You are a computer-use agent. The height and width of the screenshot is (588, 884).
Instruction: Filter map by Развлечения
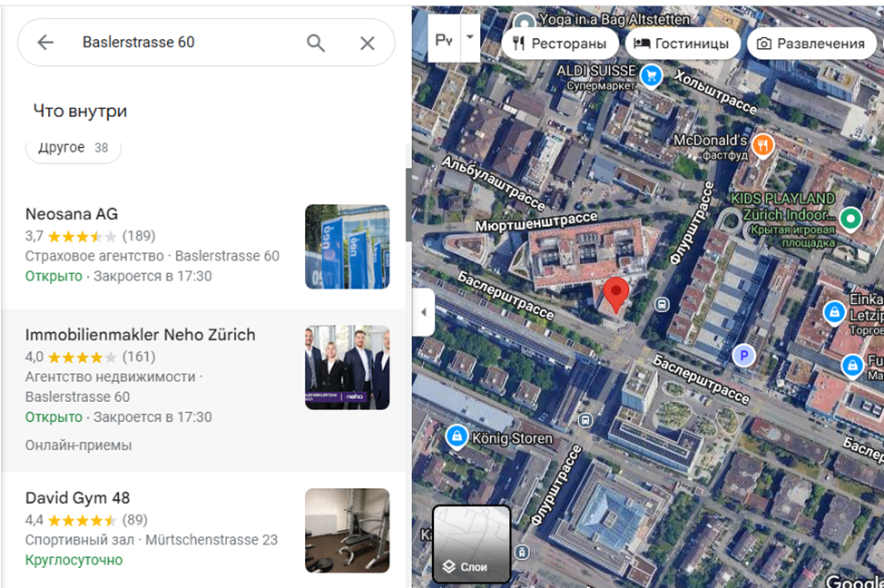click(x=811, y=44)
